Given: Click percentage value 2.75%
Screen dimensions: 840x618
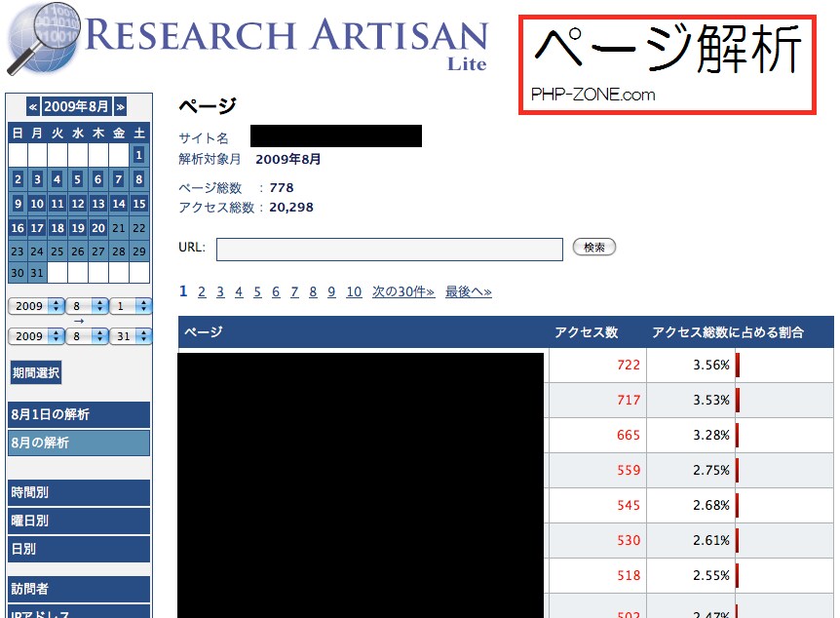Looking at the screenshot, I should [x=711, y=470].
